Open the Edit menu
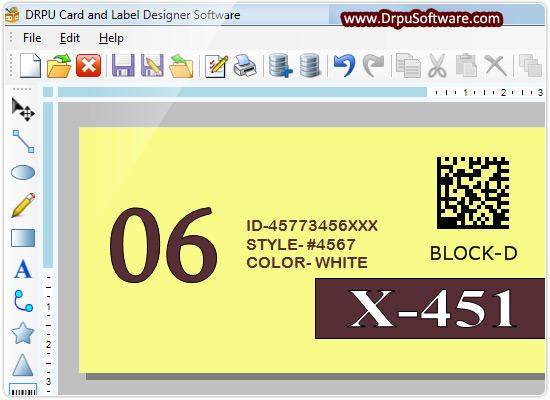The width and height of the screenshot is (550, 400). (x=70, y=38)
